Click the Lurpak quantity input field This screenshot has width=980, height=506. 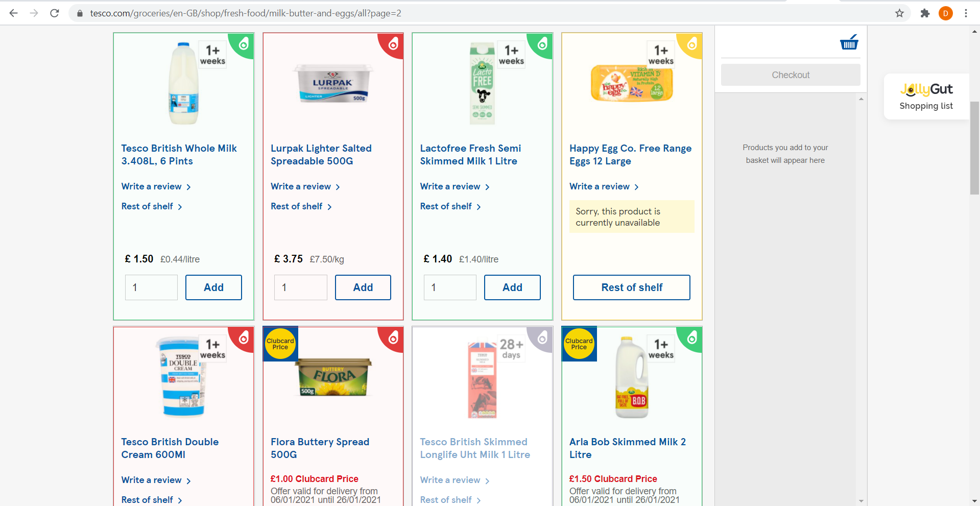[300, 287]
